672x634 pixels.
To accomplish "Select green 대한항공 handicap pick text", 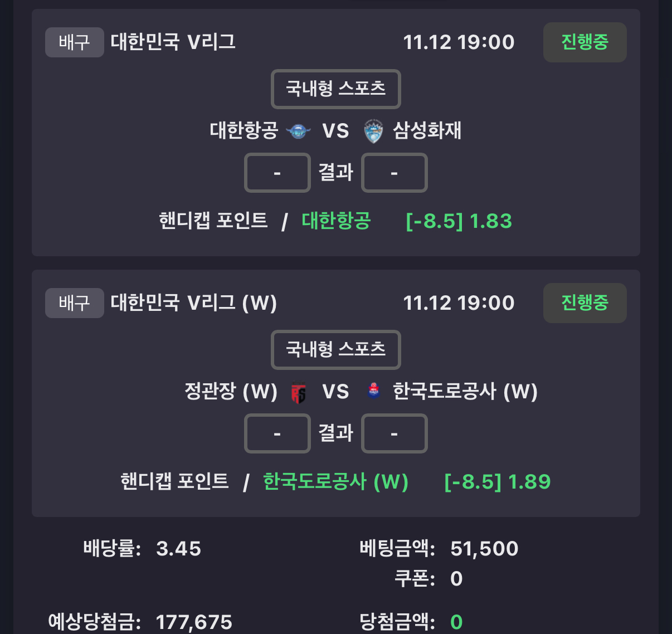I will pos(336,221).
